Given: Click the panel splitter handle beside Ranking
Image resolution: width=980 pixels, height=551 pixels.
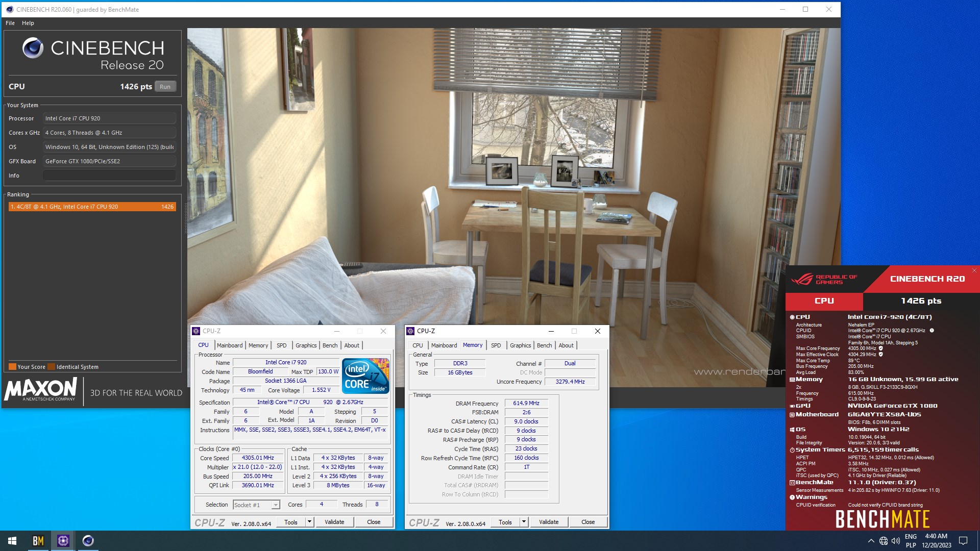Looking at the screenshot, I should pyautogui.click(x=185, y=218).
